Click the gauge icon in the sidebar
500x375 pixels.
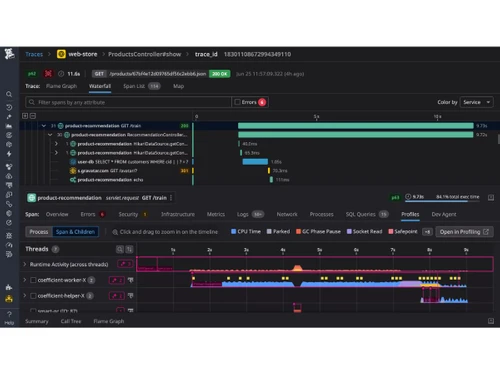coord(9,245)
